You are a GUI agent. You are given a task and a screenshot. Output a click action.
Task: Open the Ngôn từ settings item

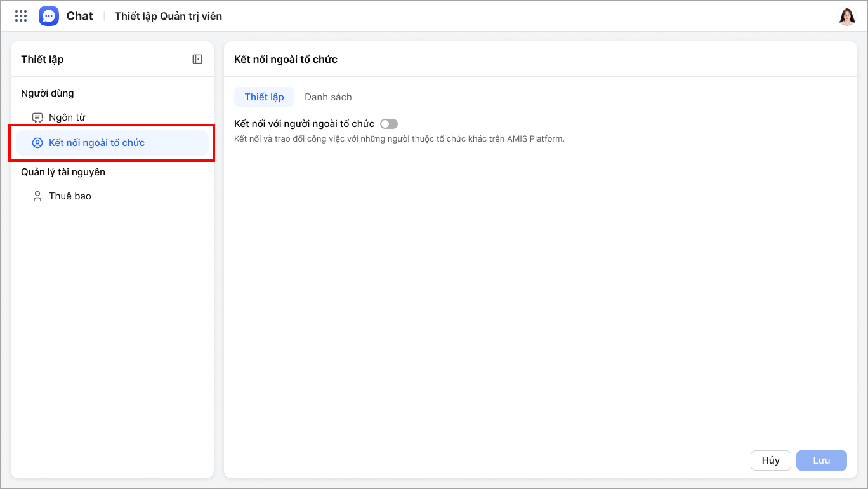pos(67,117)
